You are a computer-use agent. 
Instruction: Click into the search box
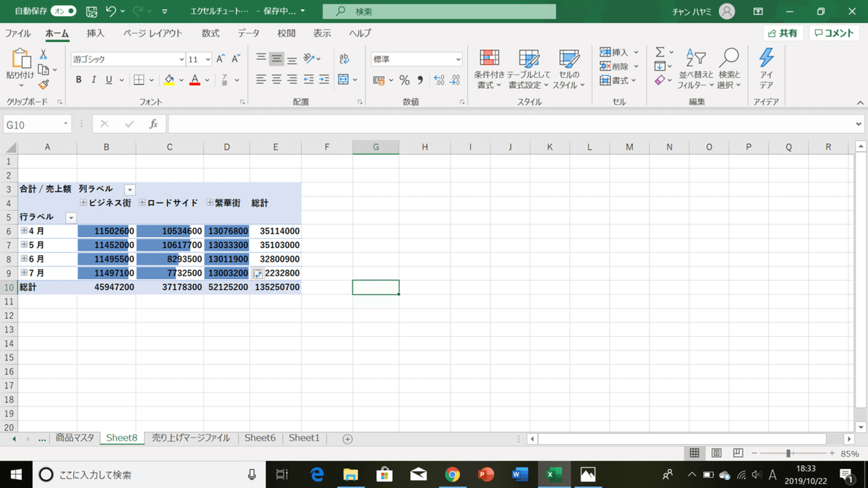[439, 12]
